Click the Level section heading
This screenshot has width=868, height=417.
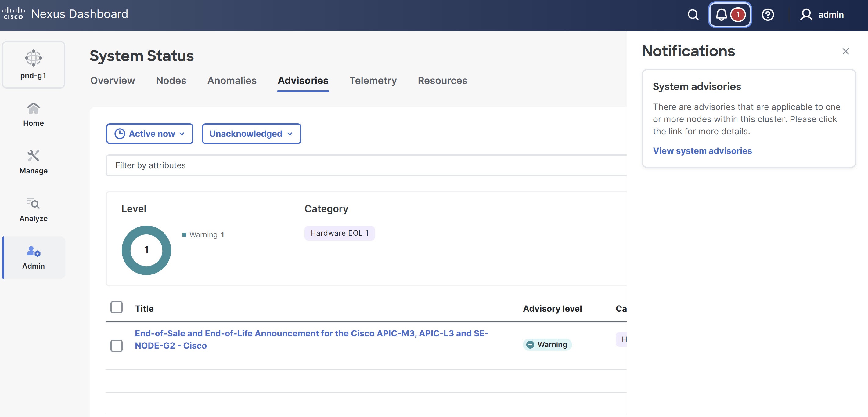134,209
